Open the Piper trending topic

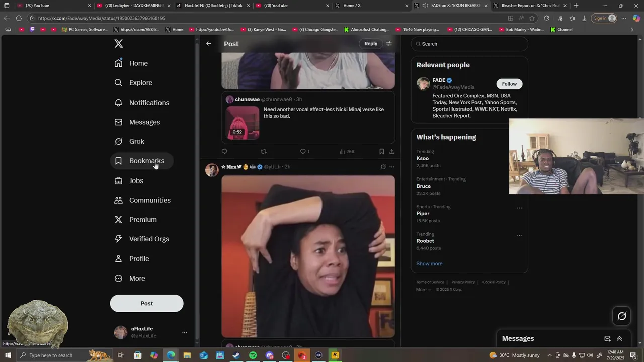pyautogui.click(x=423, y=214)
